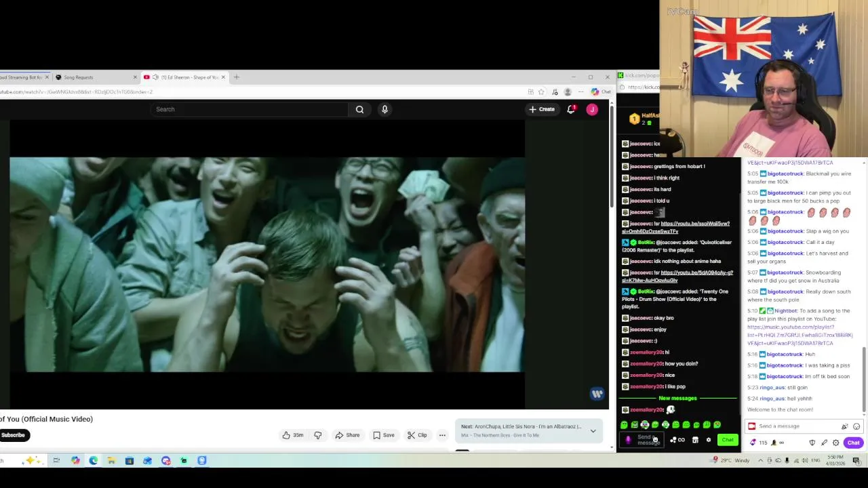This screenshot has width=868, height=488.
Task: Open emoji picker in Kick message box
Action: point(655,440)
